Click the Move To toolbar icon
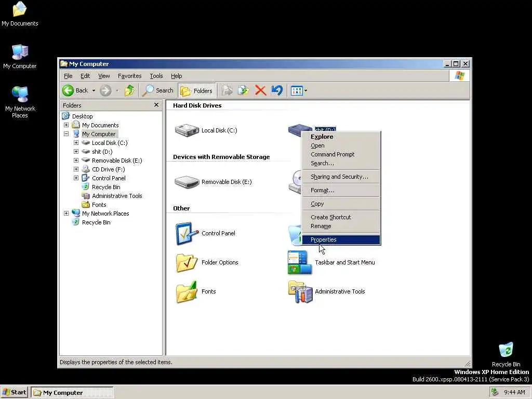Viewport: 532px width, 399px height. tap(227, 90)
